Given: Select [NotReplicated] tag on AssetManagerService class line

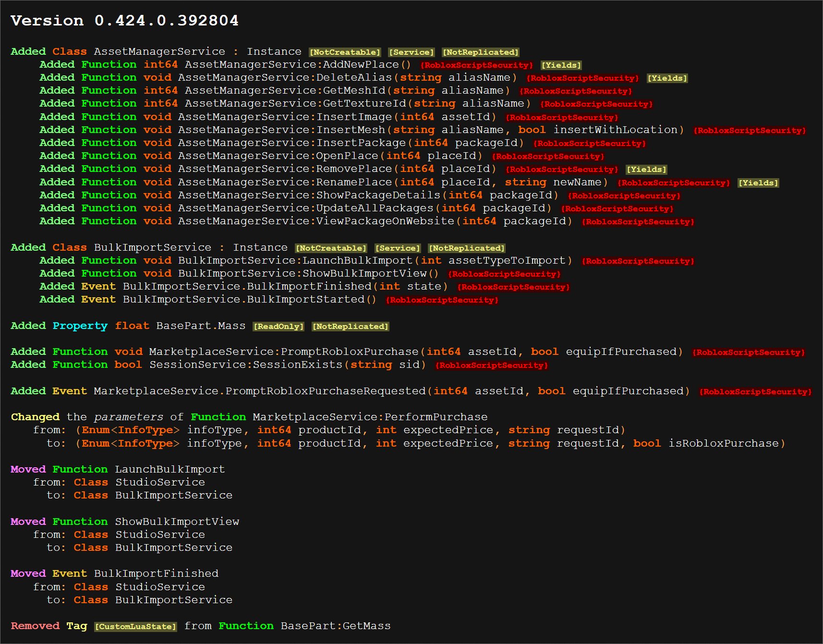Looking at the screenshot, I should point(481,52).
